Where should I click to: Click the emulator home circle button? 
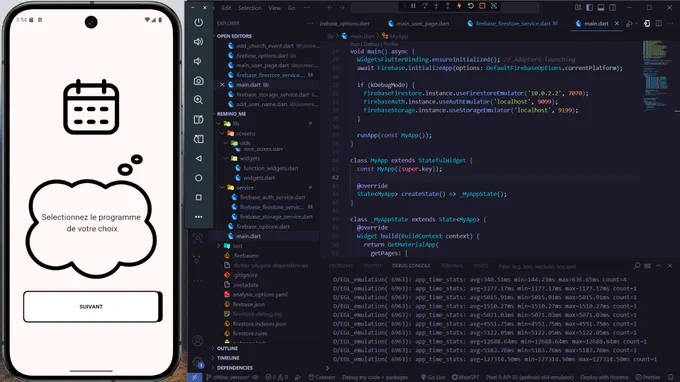pyautogui.click(x=199, y=178)
